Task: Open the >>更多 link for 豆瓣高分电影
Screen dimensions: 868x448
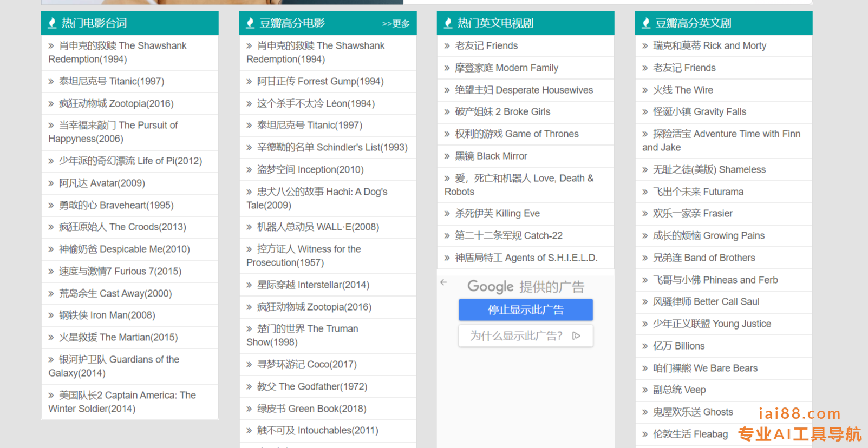Action: tap(396, 23)
